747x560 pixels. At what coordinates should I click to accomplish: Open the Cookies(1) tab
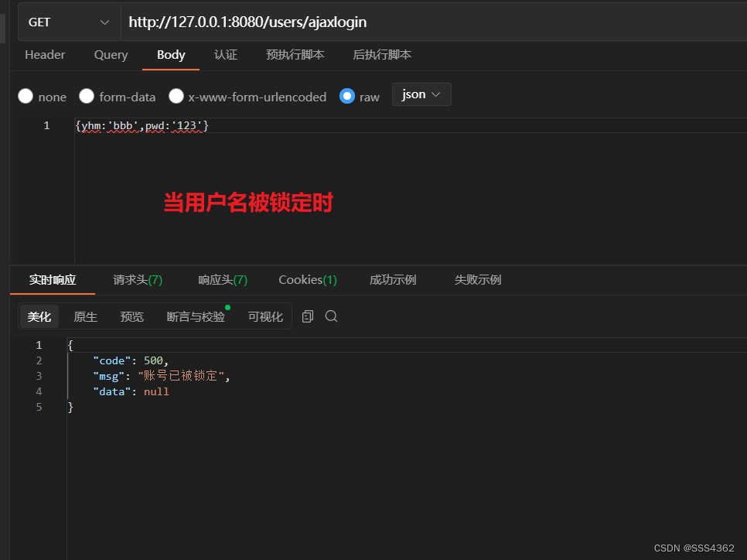(308, 280)
